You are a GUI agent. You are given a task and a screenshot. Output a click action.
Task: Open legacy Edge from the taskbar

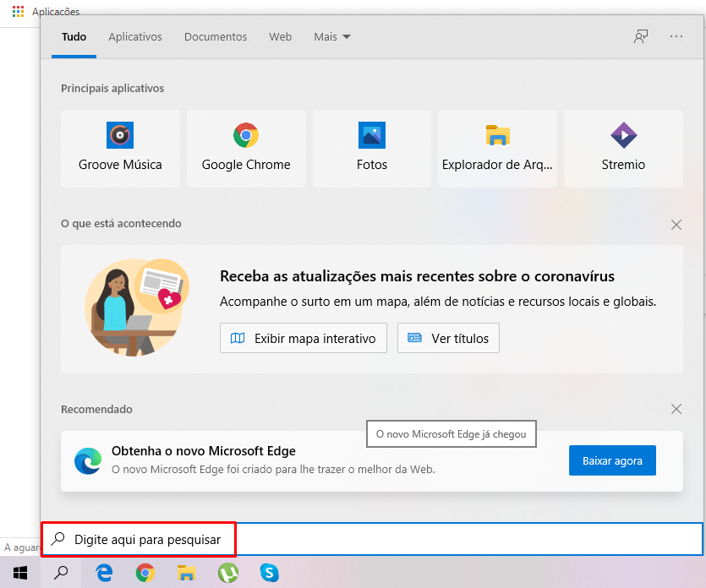[x=104, y=573]
